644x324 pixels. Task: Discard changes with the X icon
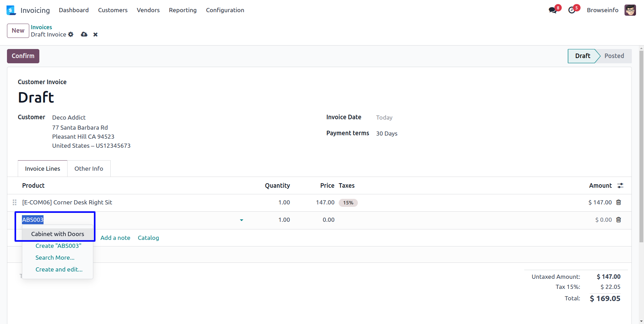coord(95,34)
